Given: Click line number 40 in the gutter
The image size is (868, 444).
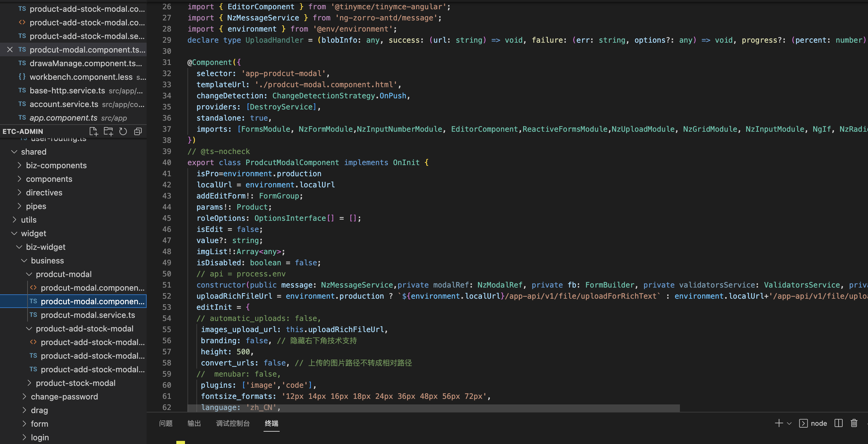Looking at the screenshot, I should 166,162.
